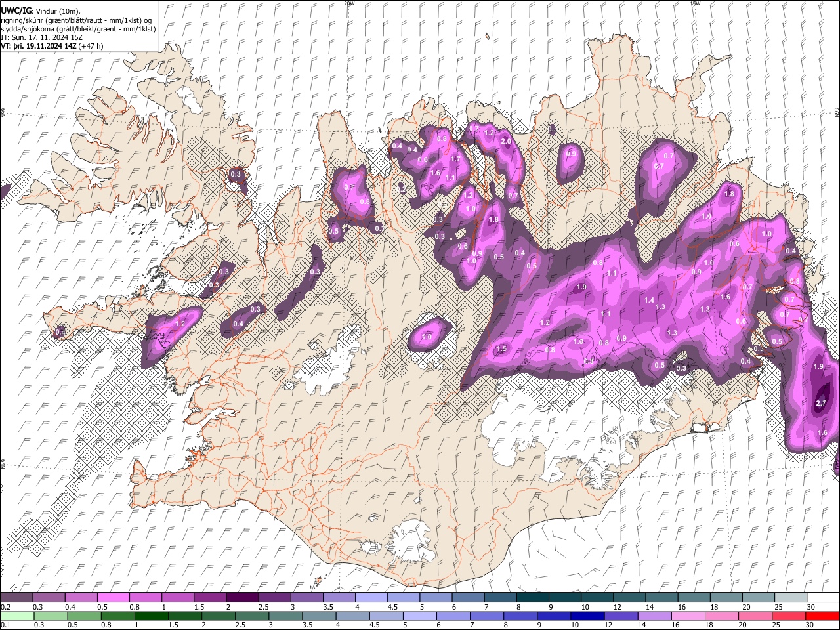Click the 'Vindur (10m)' header text
This screenshot has height=630, width=840.
57,11
